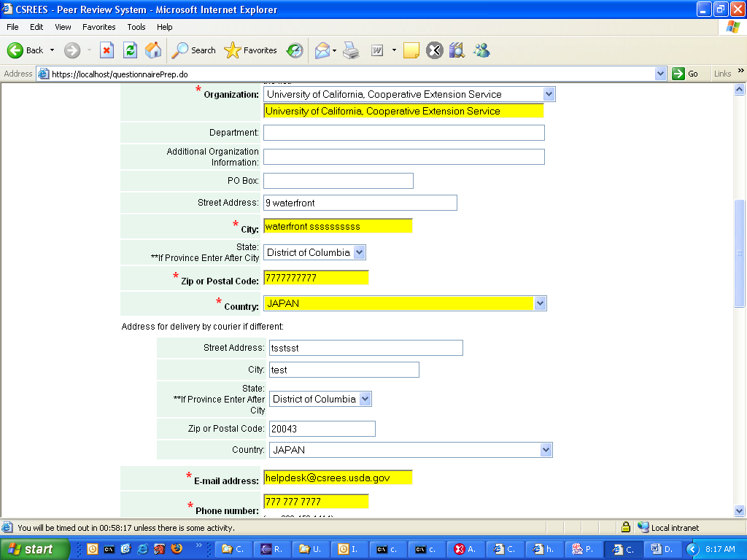
Task: Click the E-mail address field
Action: click(x=338, y=478)
